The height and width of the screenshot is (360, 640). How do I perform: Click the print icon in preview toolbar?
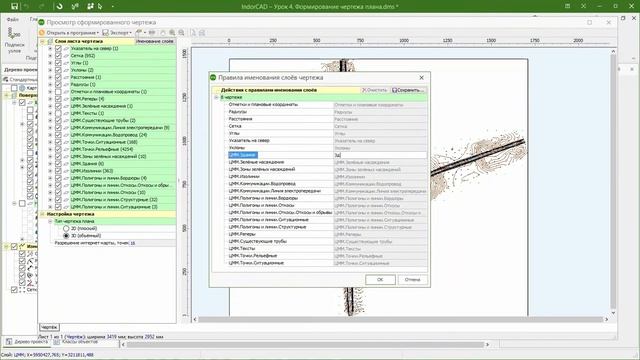tap(202, 33)
